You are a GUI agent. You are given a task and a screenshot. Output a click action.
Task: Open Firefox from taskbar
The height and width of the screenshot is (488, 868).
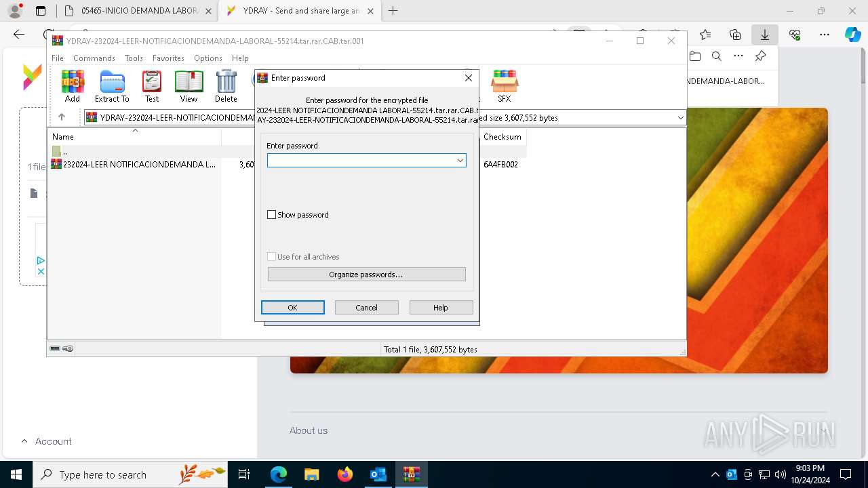(x=345, y=474)
